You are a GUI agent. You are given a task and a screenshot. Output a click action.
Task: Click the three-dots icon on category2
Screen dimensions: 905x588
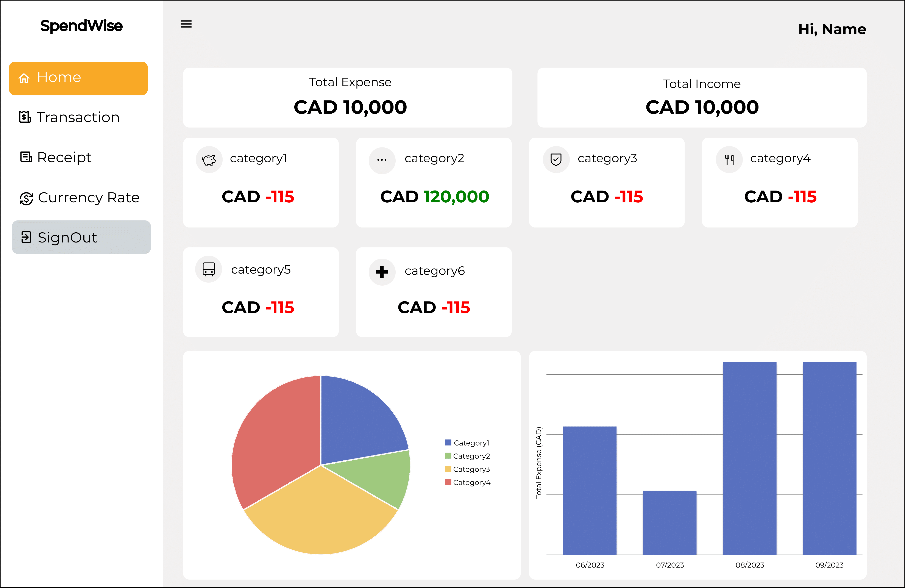382,160
